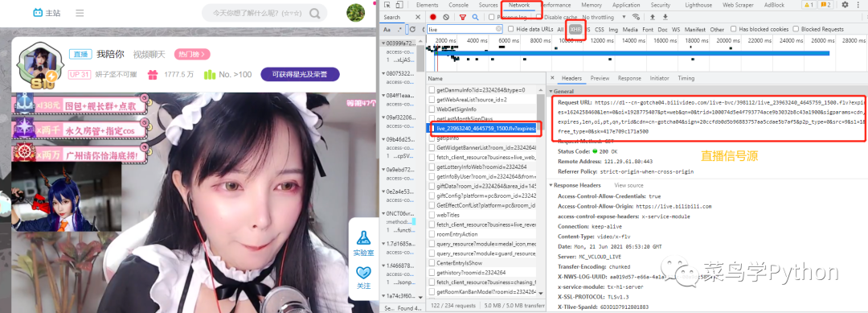Activate the inspect element picker icon
This screenshot has width=868, height=313.
387,5
